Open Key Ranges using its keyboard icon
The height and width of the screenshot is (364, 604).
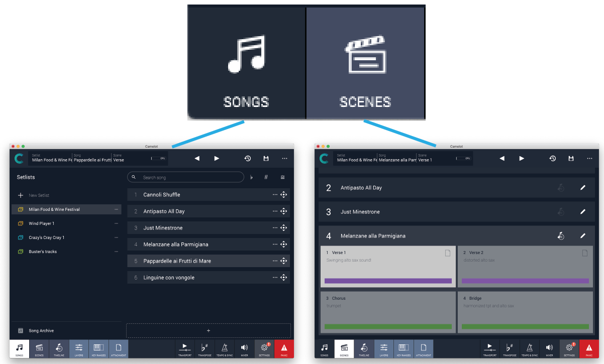(x=98, y=348)
